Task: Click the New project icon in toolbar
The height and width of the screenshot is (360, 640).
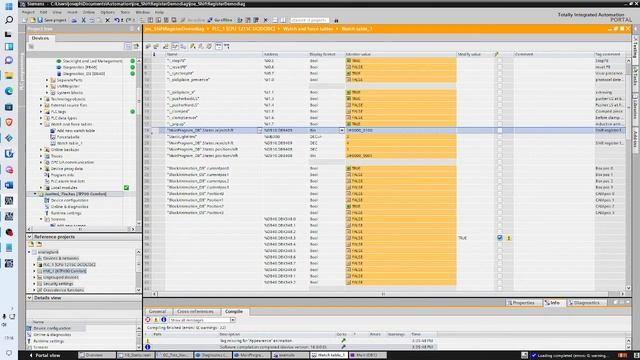Action: tap(25, 20)
